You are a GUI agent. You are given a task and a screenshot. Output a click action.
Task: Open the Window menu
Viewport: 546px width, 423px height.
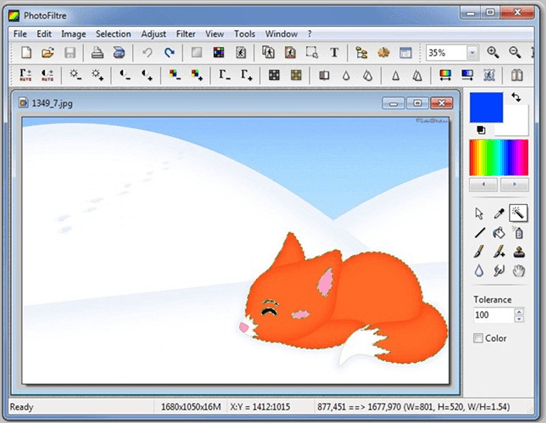pyautogui.click(x=281, y=34)
